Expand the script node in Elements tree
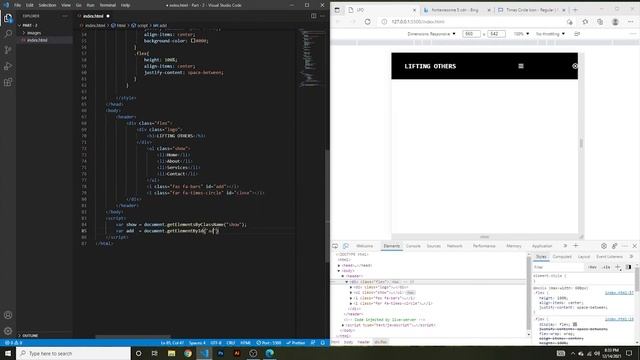 point(343,325)
